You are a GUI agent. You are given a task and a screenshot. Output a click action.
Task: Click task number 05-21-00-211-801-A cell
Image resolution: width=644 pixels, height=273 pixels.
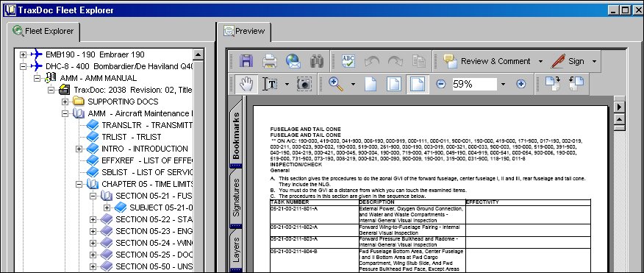click(x=314, y=215)
